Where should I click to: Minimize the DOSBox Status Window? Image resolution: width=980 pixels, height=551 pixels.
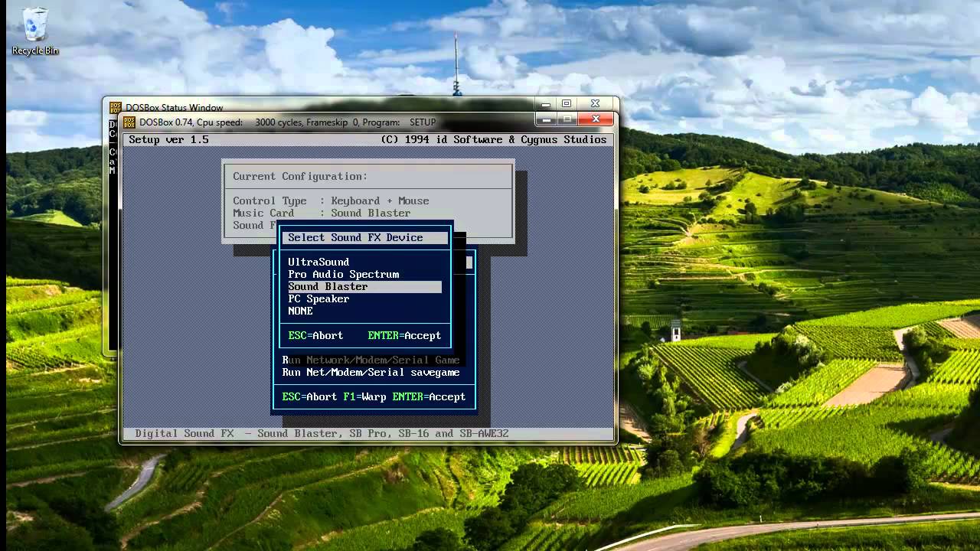[x=545, y=103]
